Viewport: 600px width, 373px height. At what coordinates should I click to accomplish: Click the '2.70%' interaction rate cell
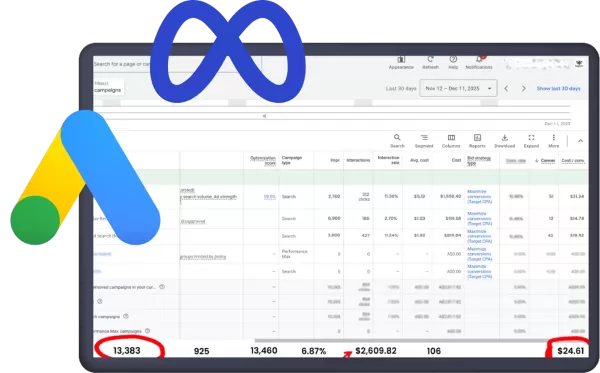[x=391, y=218]
